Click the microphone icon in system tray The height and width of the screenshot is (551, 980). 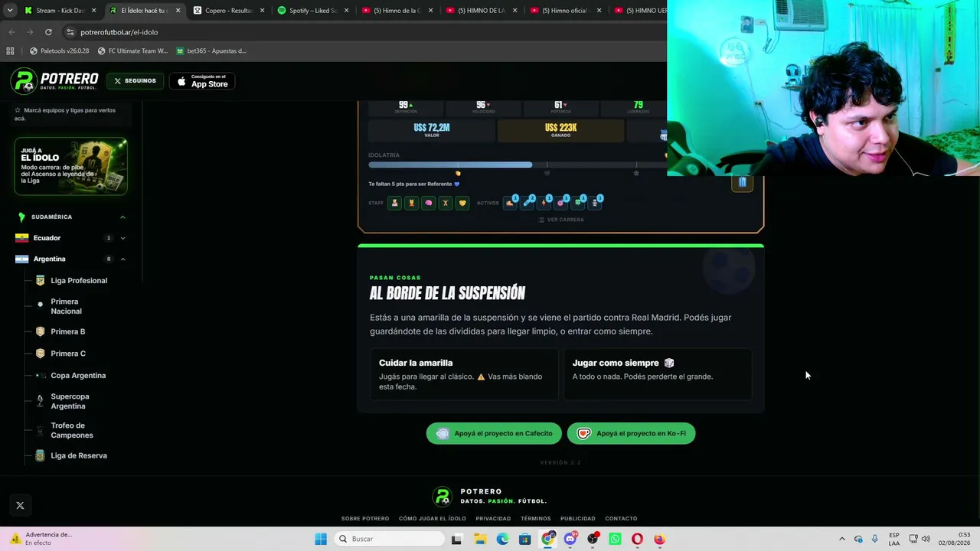[x=874, y=539]
